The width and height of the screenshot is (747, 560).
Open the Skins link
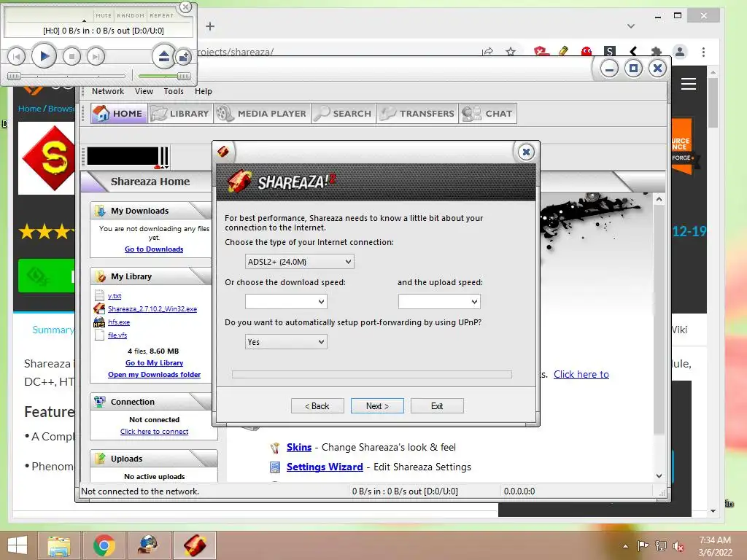click(298, 447)
